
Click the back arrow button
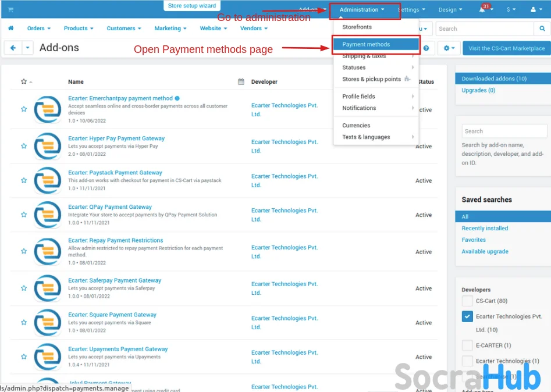tap(13, 48)
